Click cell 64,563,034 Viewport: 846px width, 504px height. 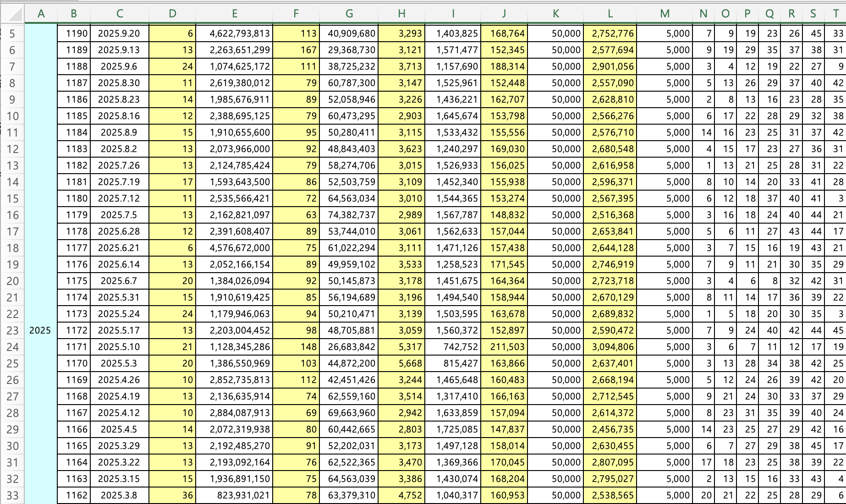click(349, 198)
